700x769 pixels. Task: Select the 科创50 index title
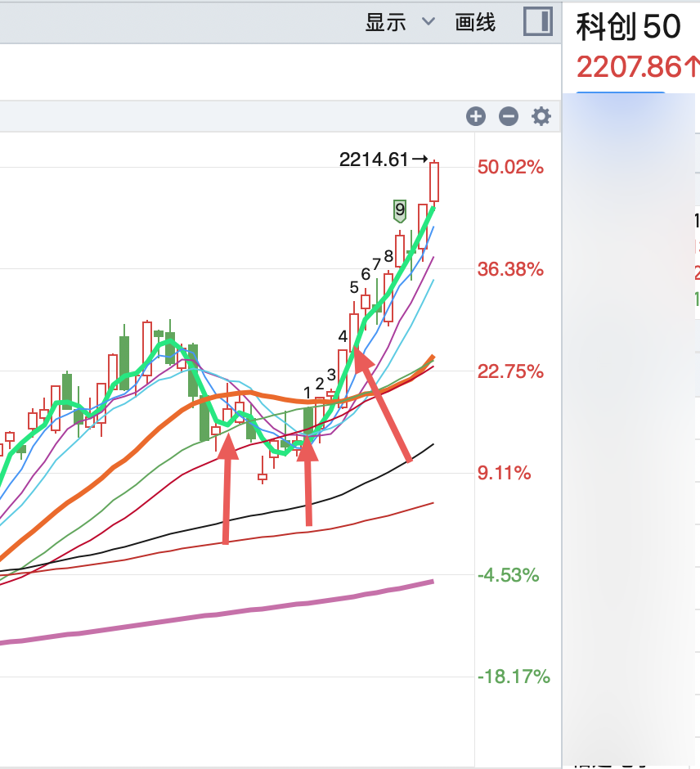[628, 26]
